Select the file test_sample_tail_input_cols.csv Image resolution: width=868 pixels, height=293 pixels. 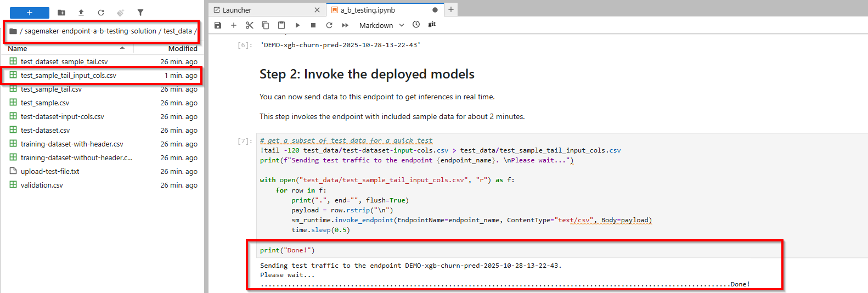click(69, 76)
